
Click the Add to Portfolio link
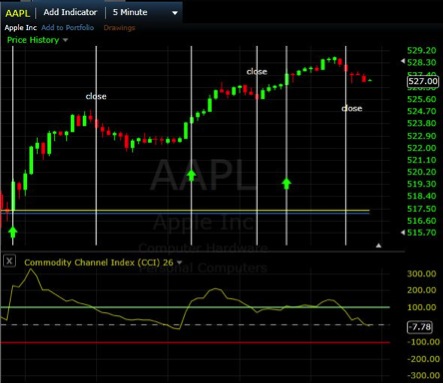68,28
